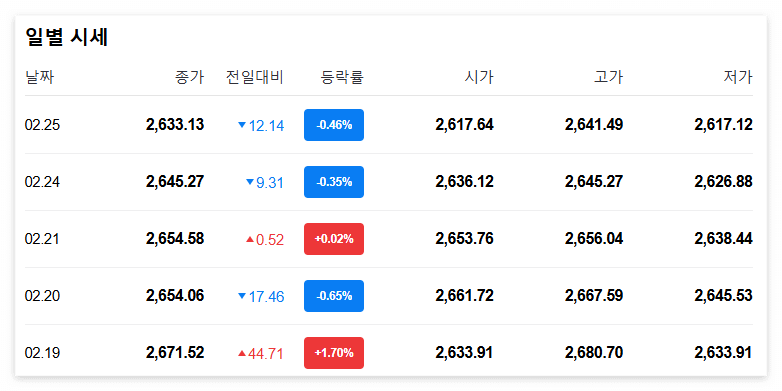Click opening price 2,661.72
The width and height of the screenshot is (782, 391).
(464, 296)
